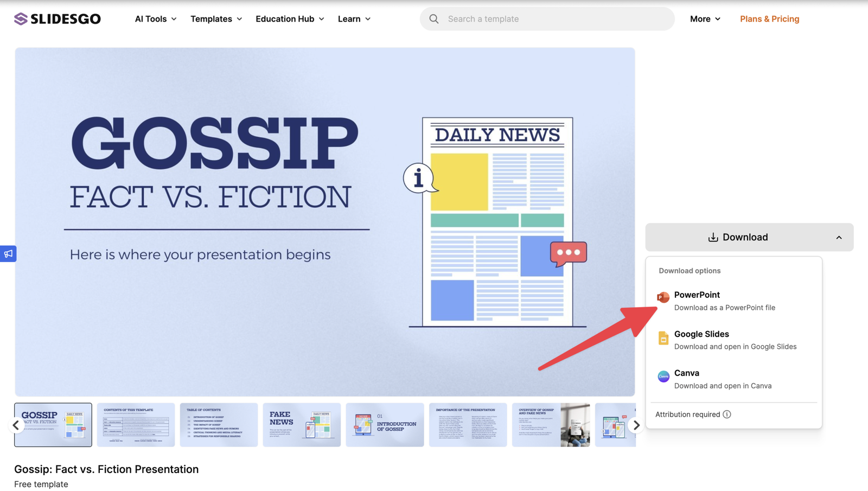Click the Slidesgo logo
This screenshot has width=868, height=491.
point(58,19)
